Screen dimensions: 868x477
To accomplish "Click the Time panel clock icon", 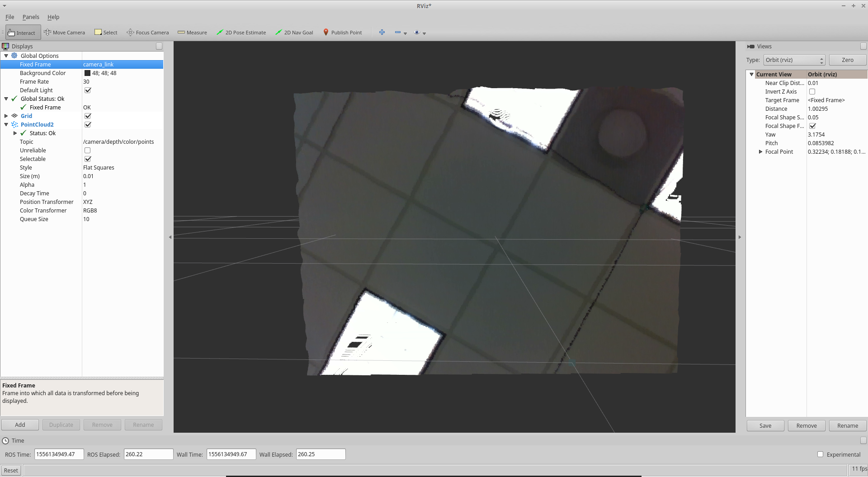I will point(5,440).
